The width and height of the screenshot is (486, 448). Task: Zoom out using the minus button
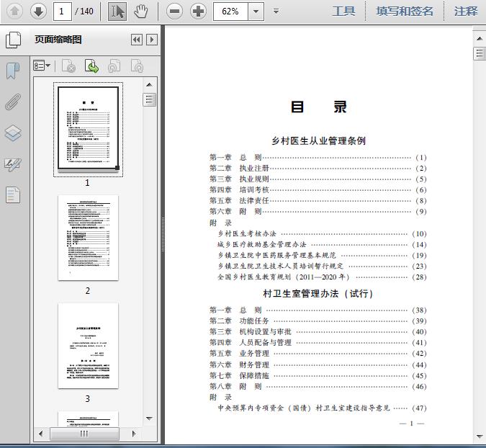[x=174, y=12]
